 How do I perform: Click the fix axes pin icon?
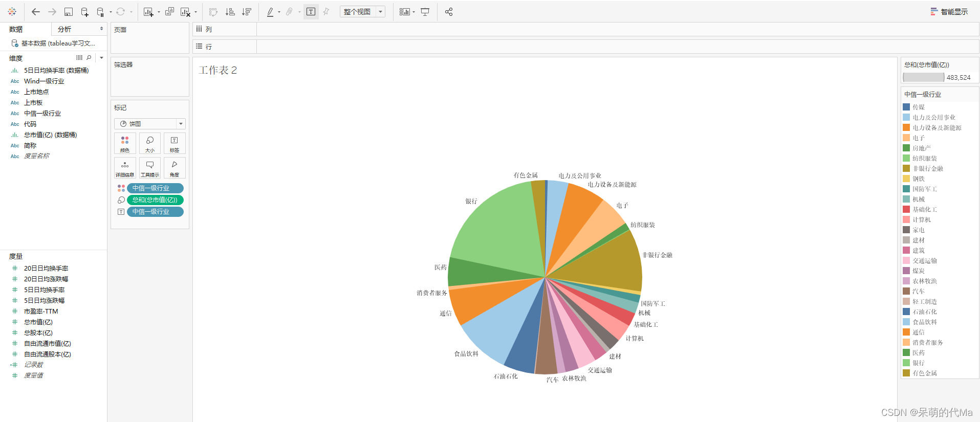(326, 11)
